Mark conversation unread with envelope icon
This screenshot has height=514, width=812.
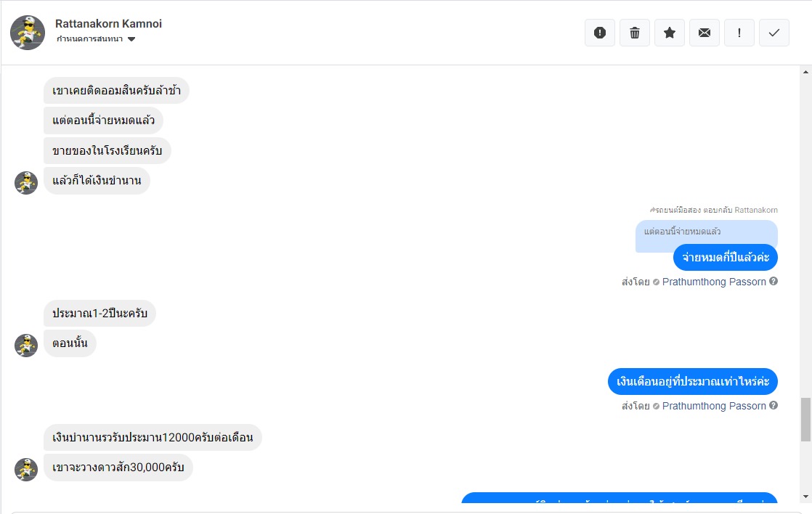(705, 33)
